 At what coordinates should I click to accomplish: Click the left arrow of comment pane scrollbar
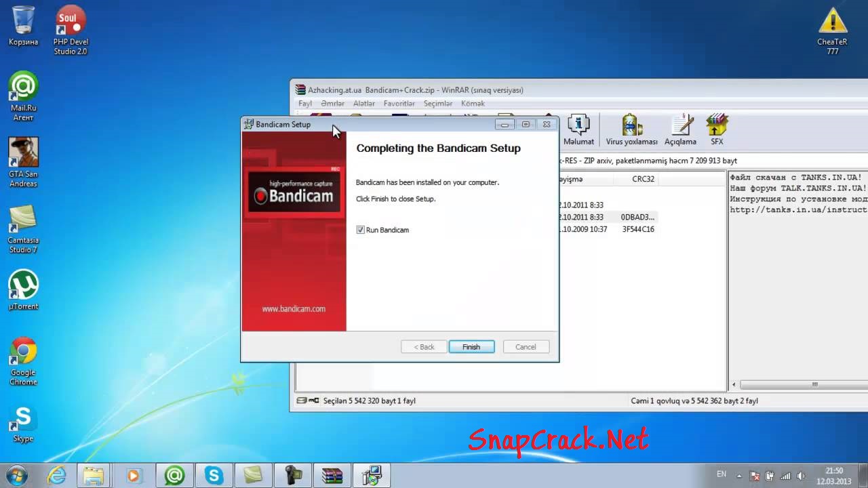734,384
